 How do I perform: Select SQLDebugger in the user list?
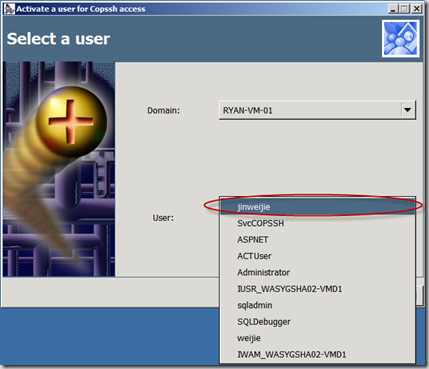click(317, 321)
